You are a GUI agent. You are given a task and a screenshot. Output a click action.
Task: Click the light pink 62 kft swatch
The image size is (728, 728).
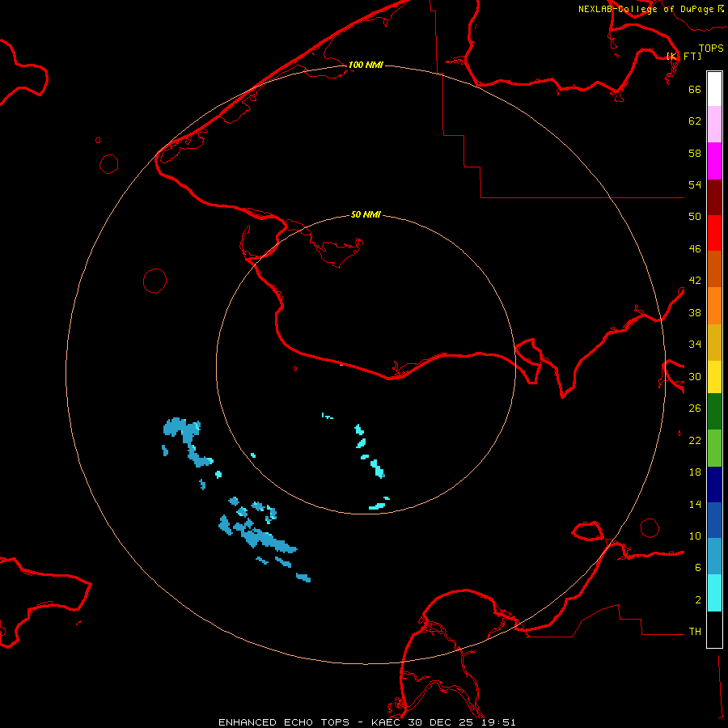(714, 125)
